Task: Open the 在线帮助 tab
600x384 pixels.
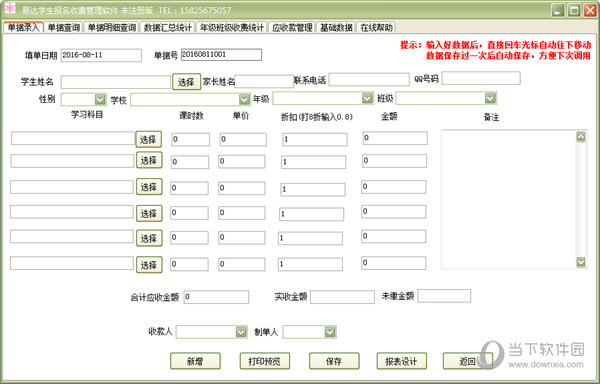Action: pyautogui.click(x=376, y=27)
